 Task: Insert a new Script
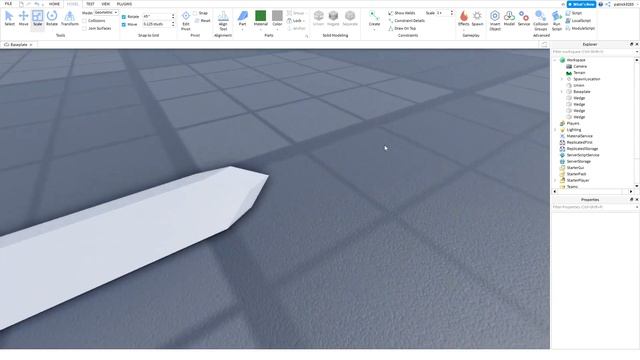[x=574, y=13]
